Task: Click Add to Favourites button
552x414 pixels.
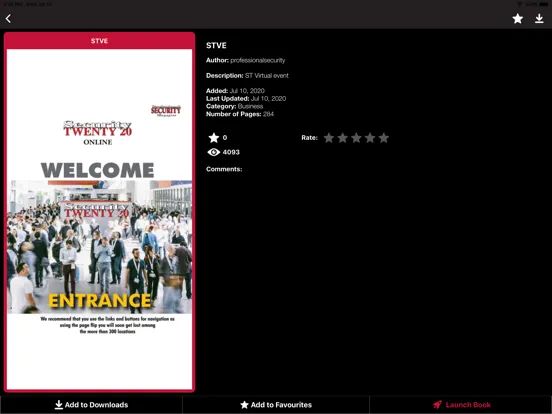Action: click(x=276, y=405)
